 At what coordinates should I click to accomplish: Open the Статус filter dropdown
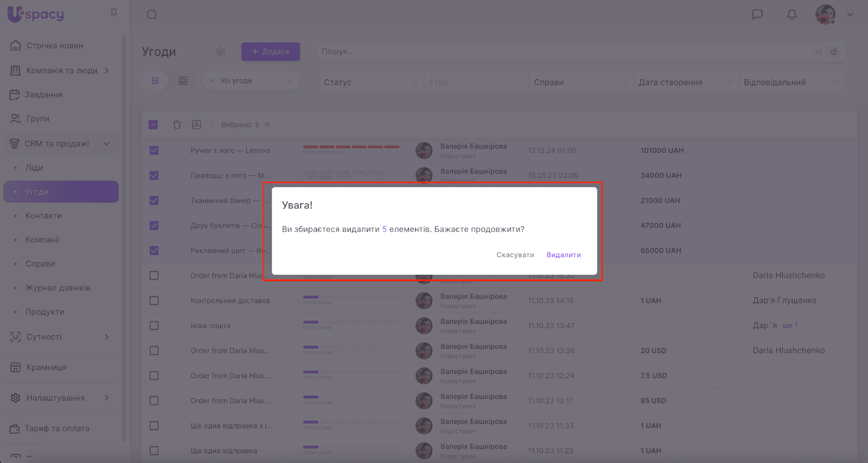[x=370, y=83]
